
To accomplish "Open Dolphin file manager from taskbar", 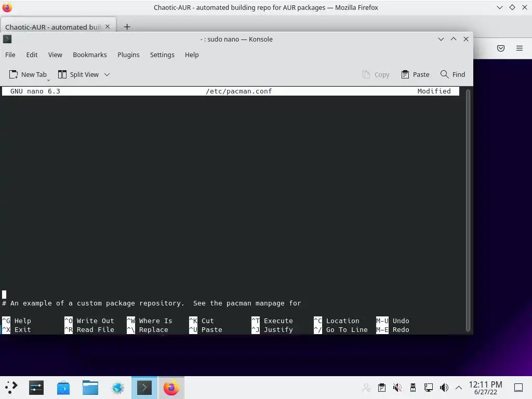I will coord(90,388).
